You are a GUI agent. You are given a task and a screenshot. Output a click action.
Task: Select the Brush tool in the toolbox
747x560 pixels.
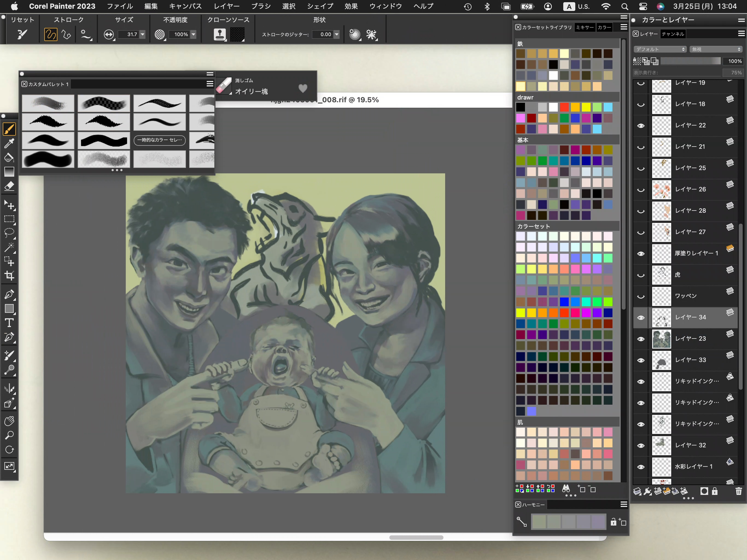[x=9, y=129]
